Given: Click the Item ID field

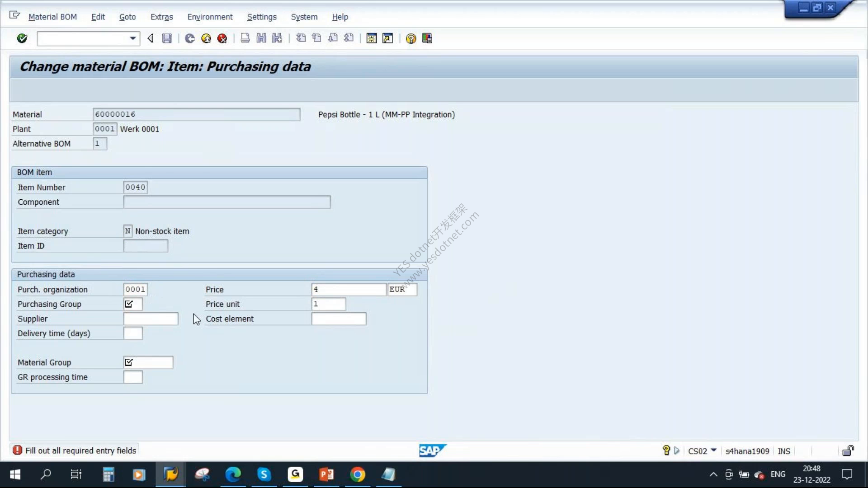Looking at the screenshot, I should click(x=146, y=246).
